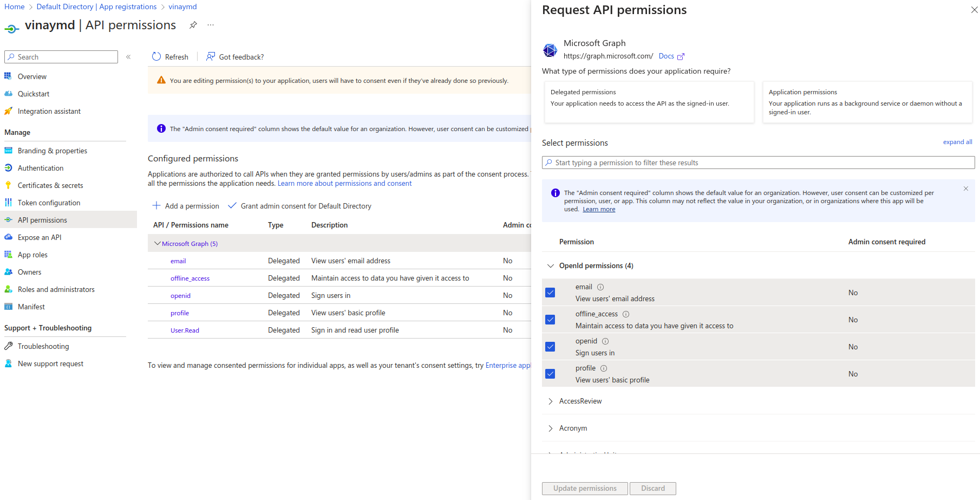Image resolution: width=980 pixels, height=500 pixels.
Task: Collapse the Microsoft Graph (5) group
Action: click(x=158, y=243)
